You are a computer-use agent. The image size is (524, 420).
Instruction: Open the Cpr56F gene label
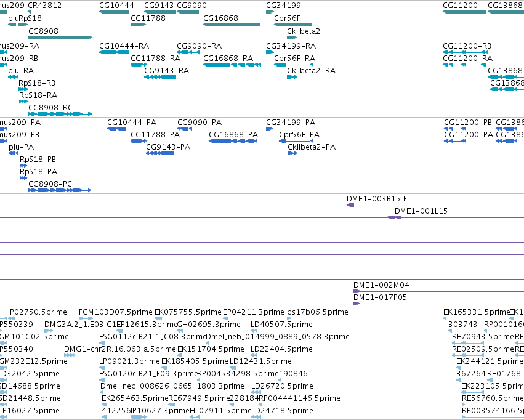(x=287, y=18)
